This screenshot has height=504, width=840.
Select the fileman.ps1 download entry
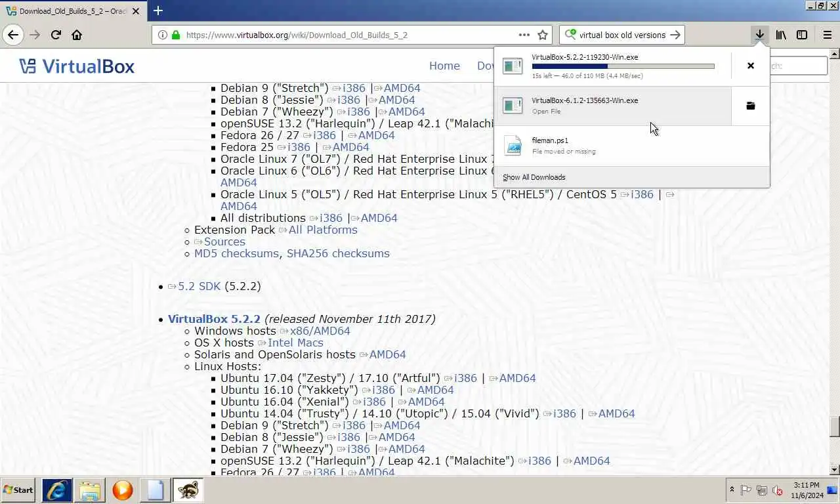click(631, 146)
